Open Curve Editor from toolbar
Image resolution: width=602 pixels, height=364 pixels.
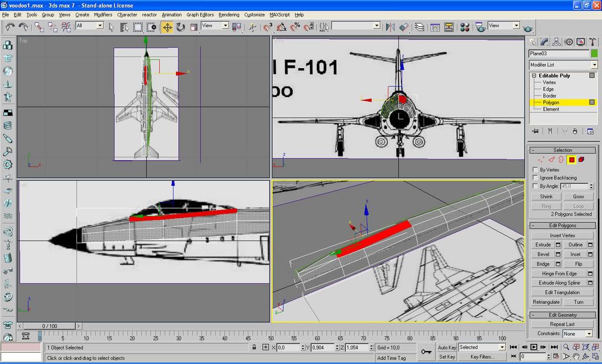point(435,27)
